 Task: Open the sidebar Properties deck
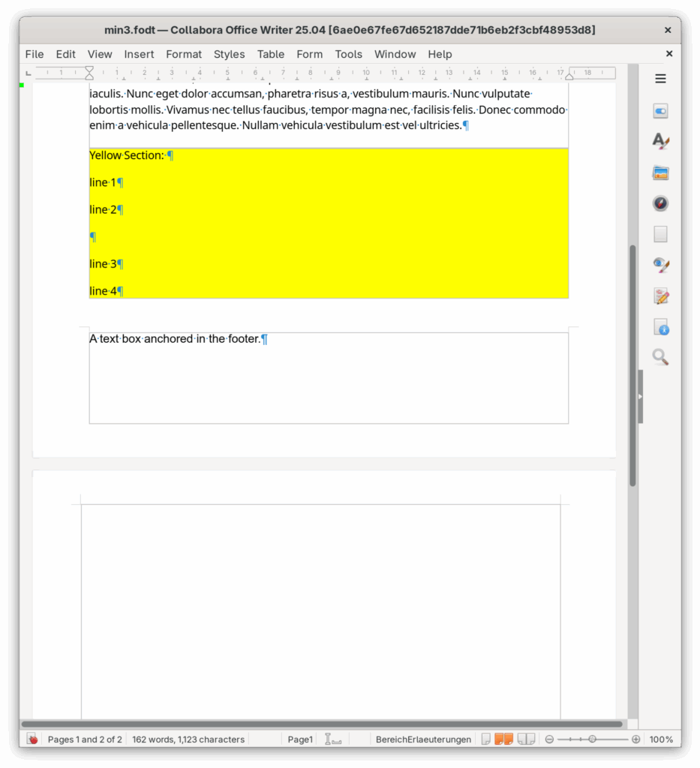(660, 112)
